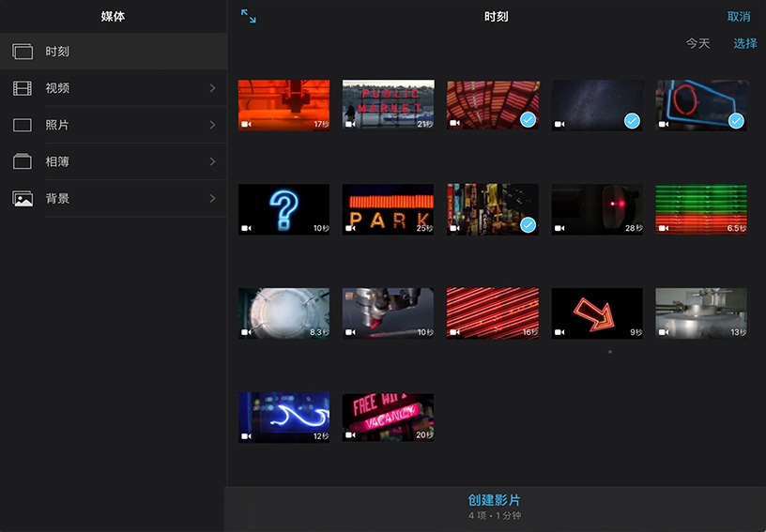This screenshot has height=532, width=766.
Task: Click the Photos rectangle icon in sidebar
Action: [23, 125]
